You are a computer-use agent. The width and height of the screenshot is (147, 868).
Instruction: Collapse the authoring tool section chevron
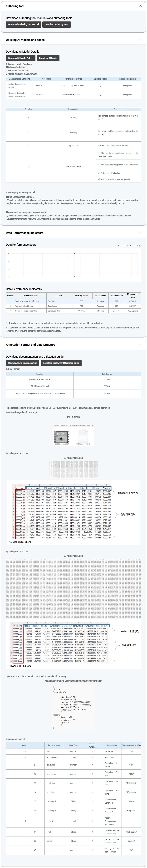140,6
